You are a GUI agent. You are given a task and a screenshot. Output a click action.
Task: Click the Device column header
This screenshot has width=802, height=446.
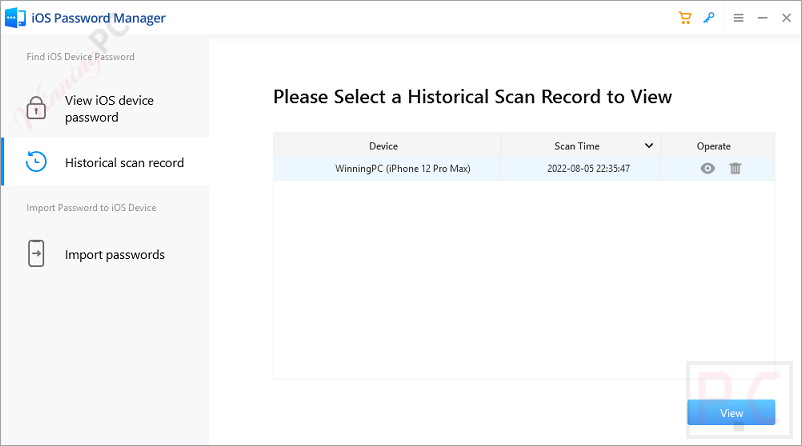tap(387, 146)
